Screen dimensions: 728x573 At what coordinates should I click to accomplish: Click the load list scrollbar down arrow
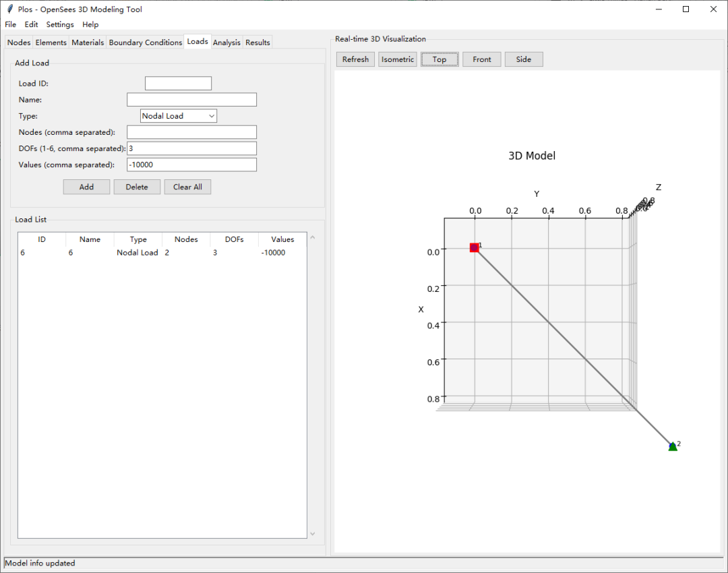(x=313, y=534)
